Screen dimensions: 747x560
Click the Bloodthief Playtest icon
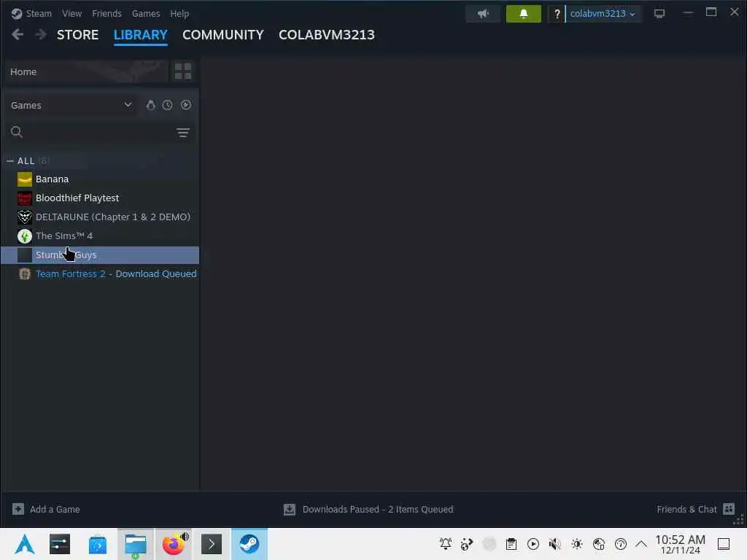(x=25, y=198)
